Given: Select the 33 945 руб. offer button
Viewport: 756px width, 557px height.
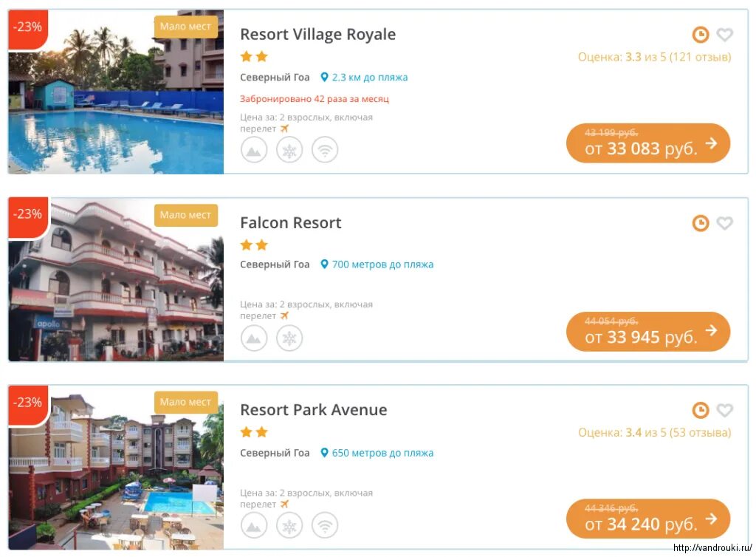Looking at the screenshot, I should [x=648, y=331].
